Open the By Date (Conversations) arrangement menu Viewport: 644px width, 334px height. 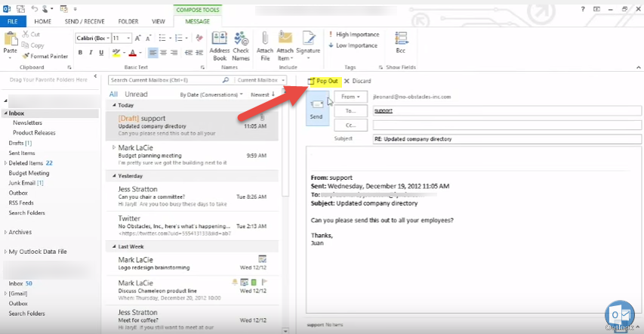[211, 94]
